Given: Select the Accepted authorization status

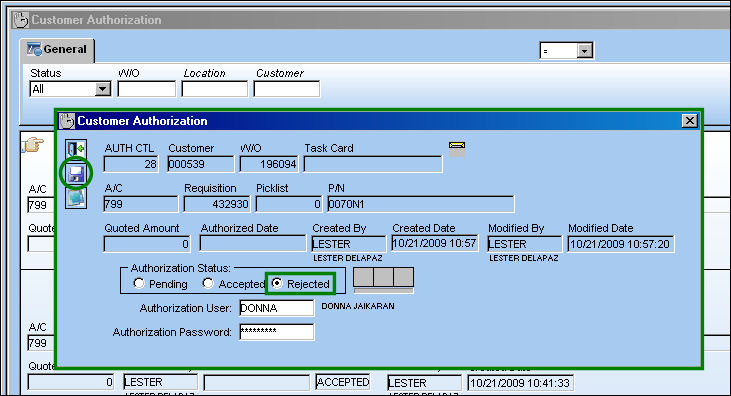Looking at the screenshot, I should coord(208,283).
